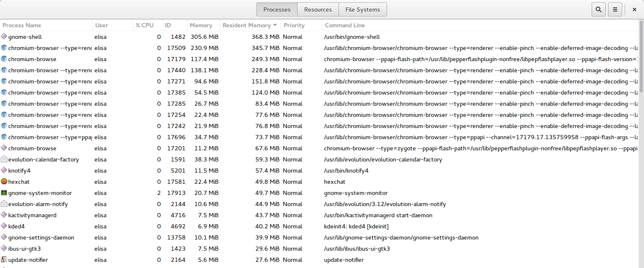Click resident memory value 368.3 MiB
The width and height of the screenshot is (644, 268).
coord(266,37)
